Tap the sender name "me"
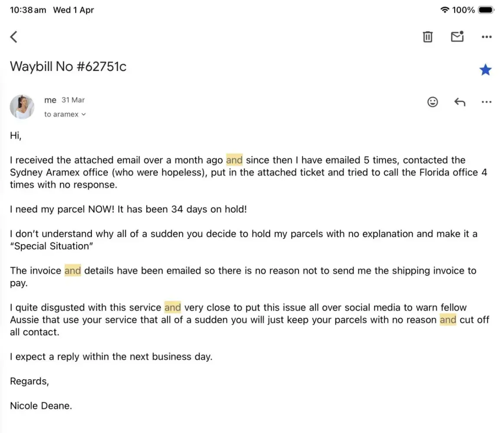The height and width of the screenshot is (433, 504). 50,100
